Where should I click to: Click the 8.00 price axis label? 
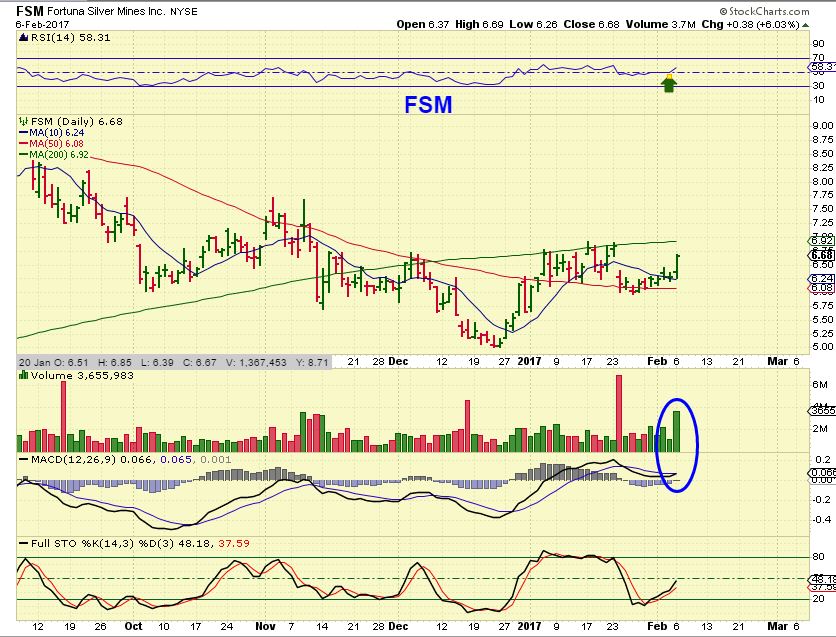coord(823,181)
